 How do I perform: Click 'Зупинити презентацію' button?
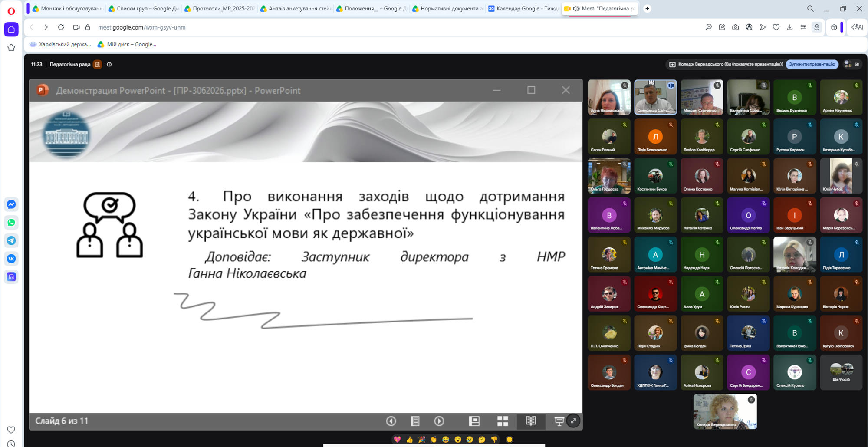click(812, 64)
